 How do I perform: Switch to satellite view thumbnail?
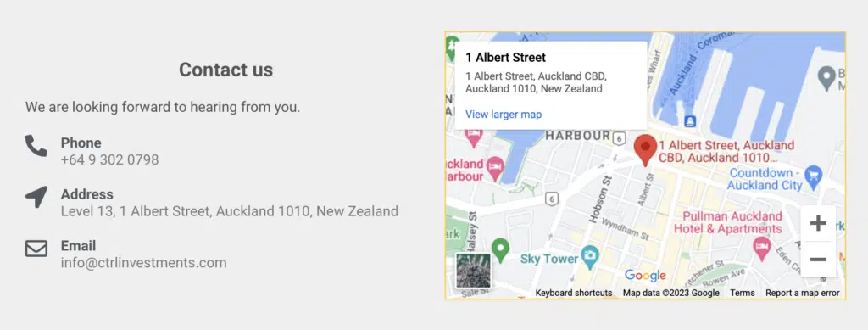tap(473, 271)
